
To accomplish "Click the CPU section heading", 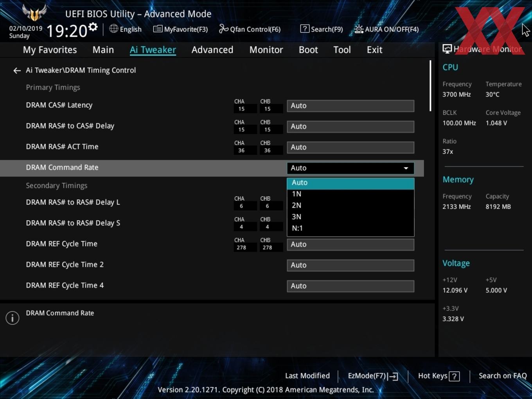I will 450,67.
